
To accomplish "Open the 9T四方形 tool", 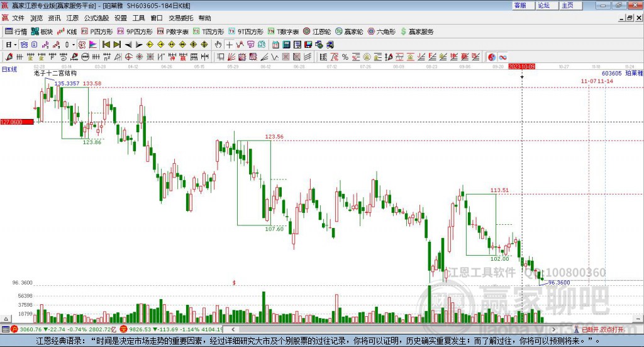I will pyautogui.click(x=246, y=31).
